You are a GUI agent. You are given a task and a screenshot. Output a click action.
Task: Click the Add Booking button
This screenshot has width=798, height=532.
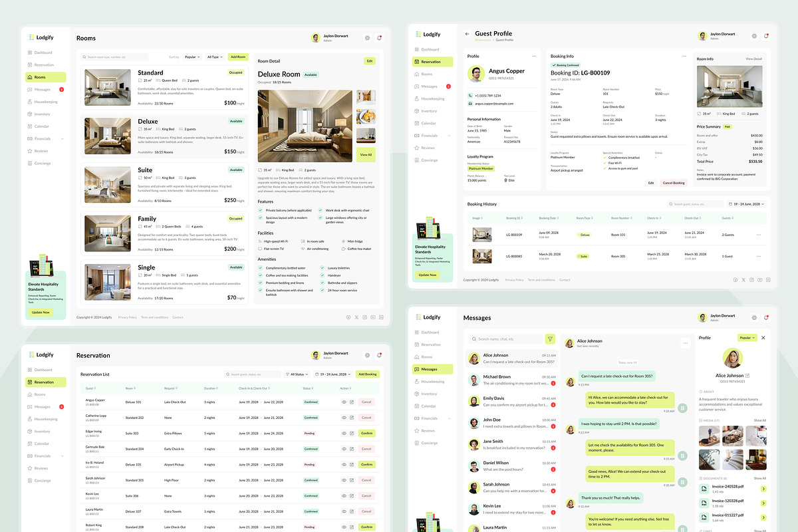coord(368,374)
